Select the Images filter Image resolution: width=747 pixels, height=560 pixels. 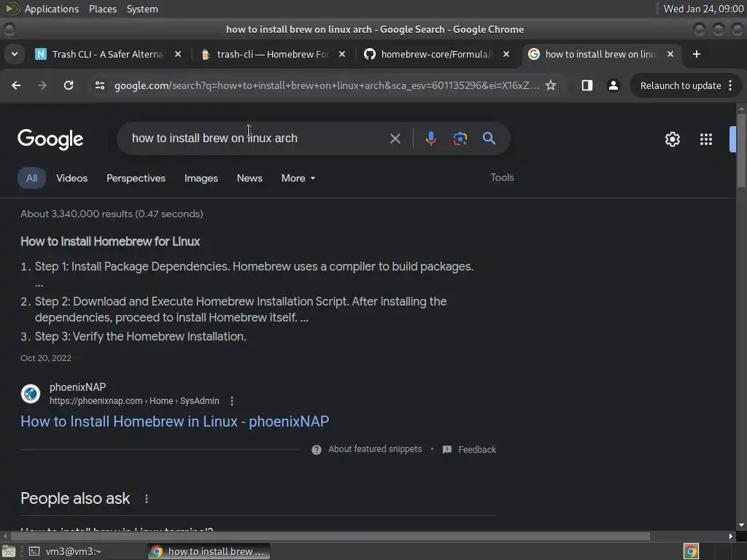[201, 178]
